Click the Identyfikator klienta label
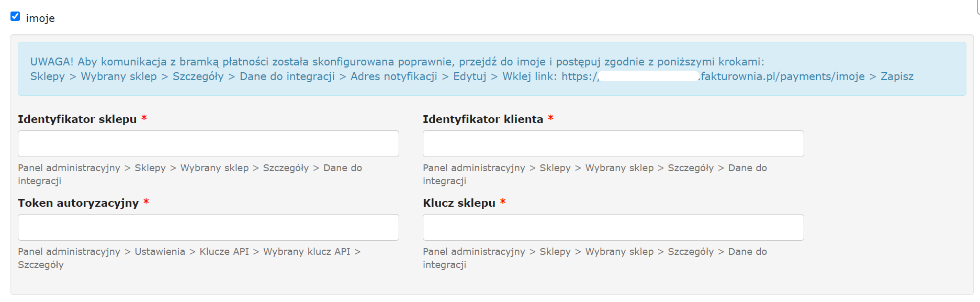The height and width of the screenshot is (302, 980). click(483, 119)
